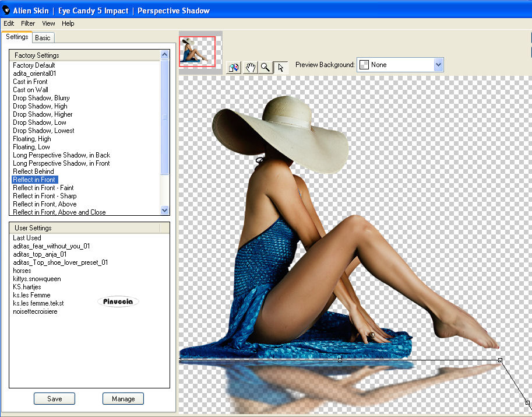Switch to the Basic tab

click(43, 38)
